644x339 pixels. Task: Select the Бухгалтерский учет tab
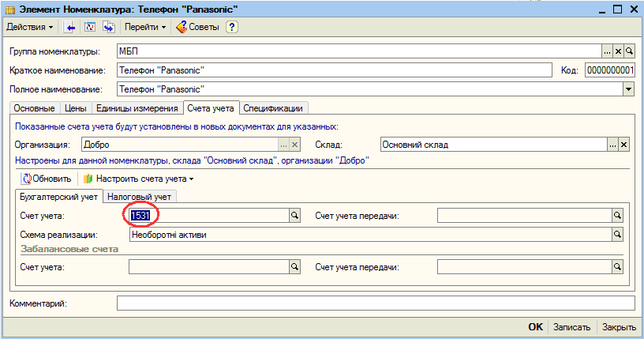[58, 197]
